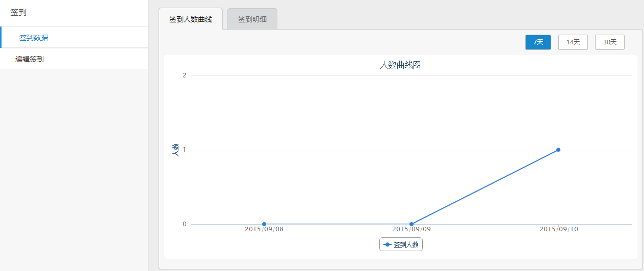Click the y-axis value 1 label
This screenshot has height=271, width=644.
185,150
